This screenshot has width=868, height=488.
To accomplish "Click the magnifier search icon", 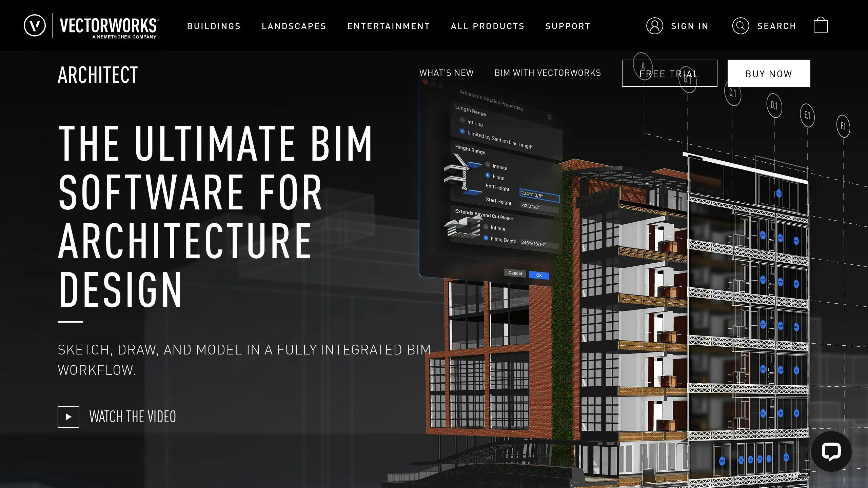I will click(x=741, y=26).
